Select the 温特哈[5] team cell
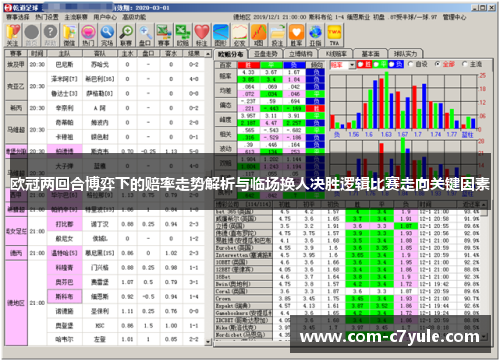Viewport: 500px width, 362px height. (x=64, y=253)
